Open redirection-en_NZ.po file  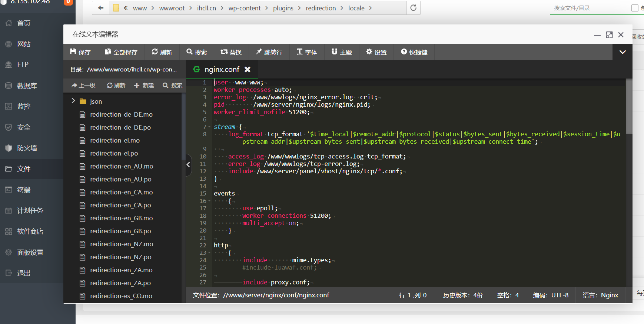[121, 257]
